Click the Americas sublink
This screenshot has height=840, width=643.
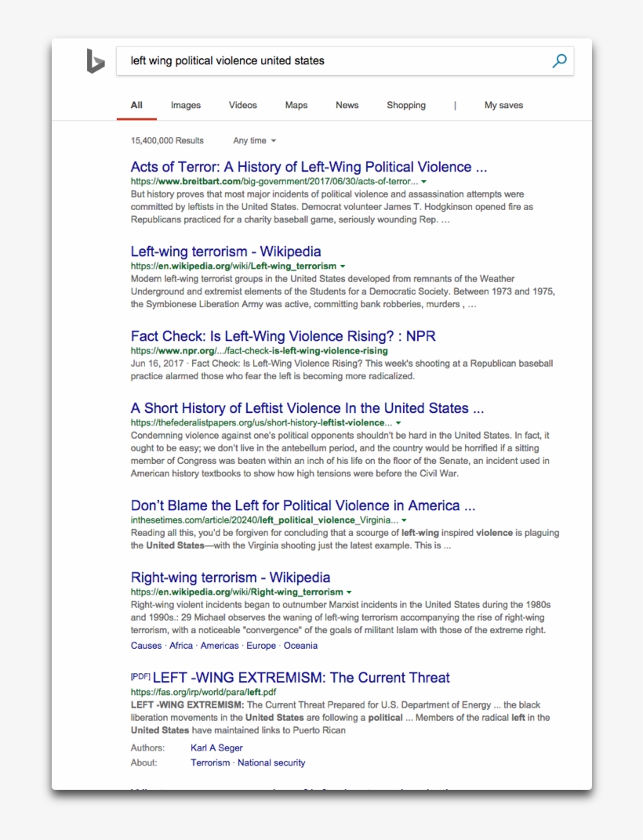click(x=220, y=646)
